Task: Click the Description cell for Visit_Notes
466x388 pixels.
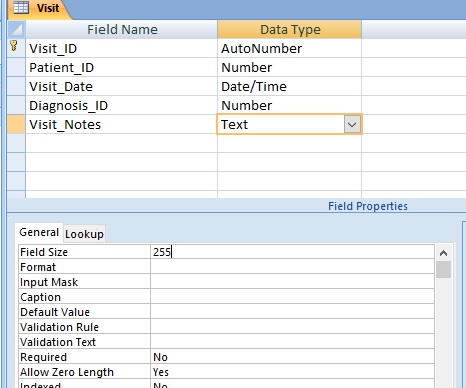Action: (414, 125)
